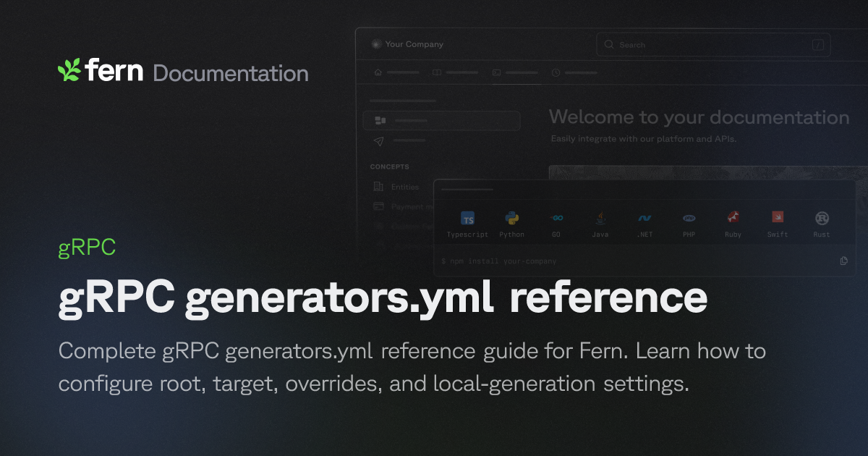The height and width of the screenshot is (456, 868).
Task: Click the hero image below welcome subtitle
Action: click(x=708, y=172)
